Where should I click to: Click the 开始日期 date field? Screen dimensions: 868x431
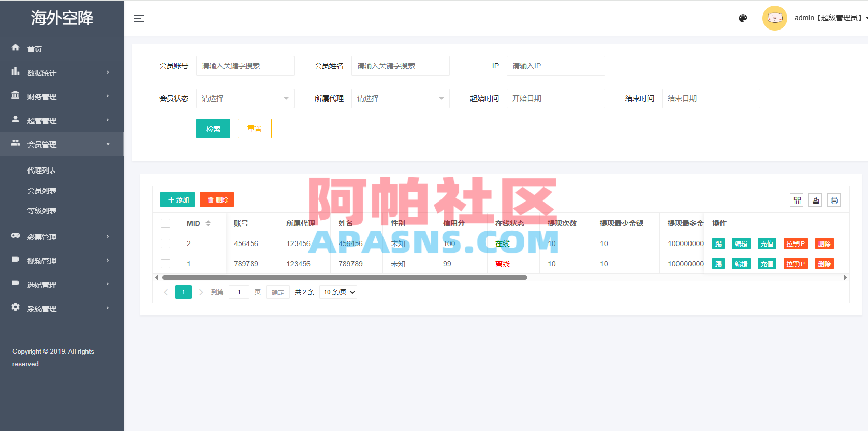556,98
